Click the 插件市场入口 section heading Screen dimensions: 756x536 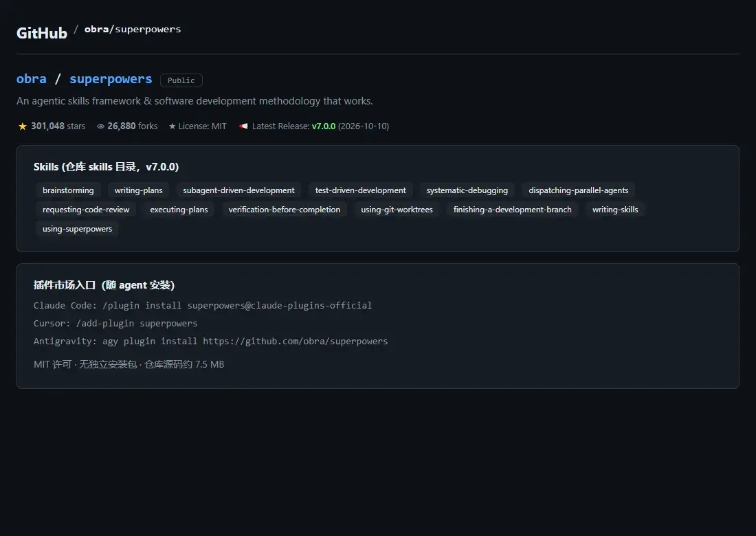click(104, 285)
